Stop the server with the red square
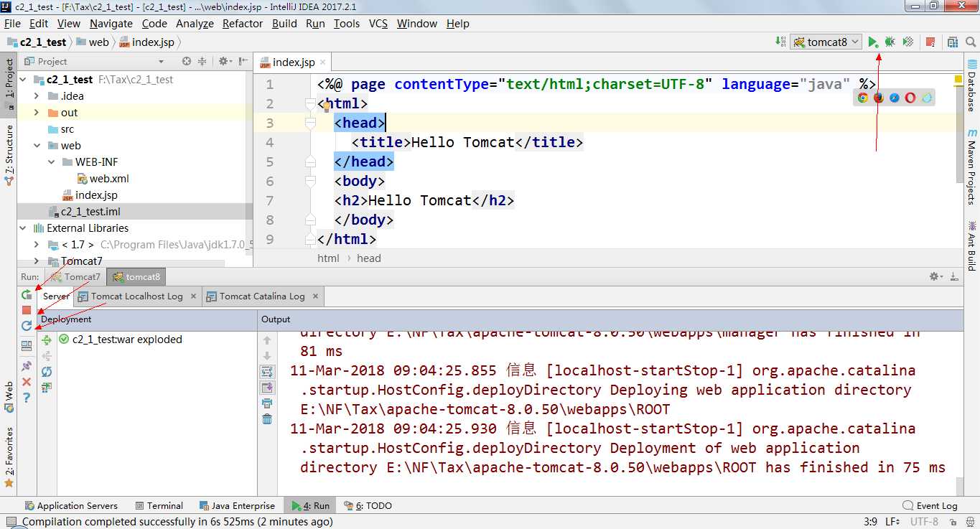980x529 pixels. 27,311
